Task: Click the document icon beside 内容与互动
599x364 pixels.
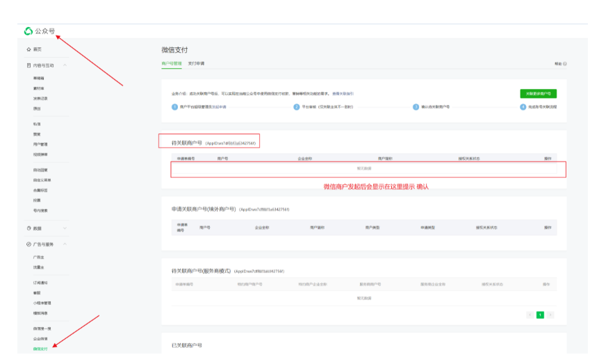Action: tap(28, 65)
